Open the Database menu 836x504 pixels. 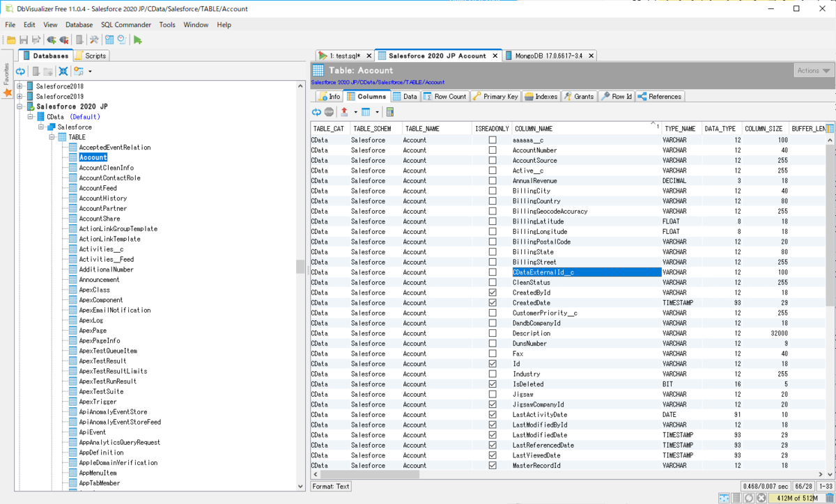click(79, 25)
